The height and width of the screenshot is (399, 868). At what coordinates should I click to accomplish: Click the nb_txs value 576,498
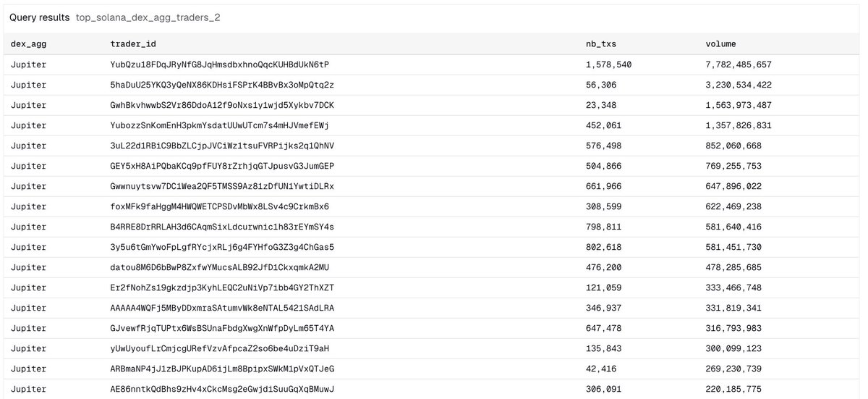point(604,146)
